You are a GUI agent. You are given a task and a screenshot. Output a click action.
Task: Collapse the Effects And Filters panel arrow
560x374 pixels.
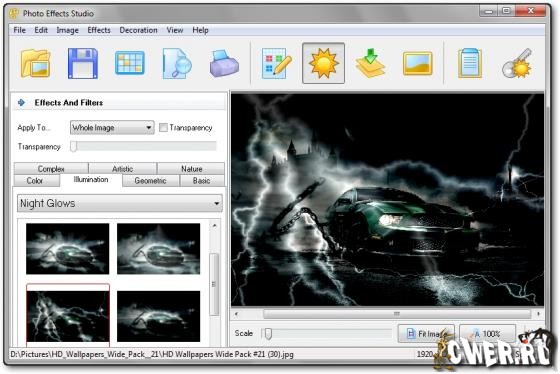21,103
